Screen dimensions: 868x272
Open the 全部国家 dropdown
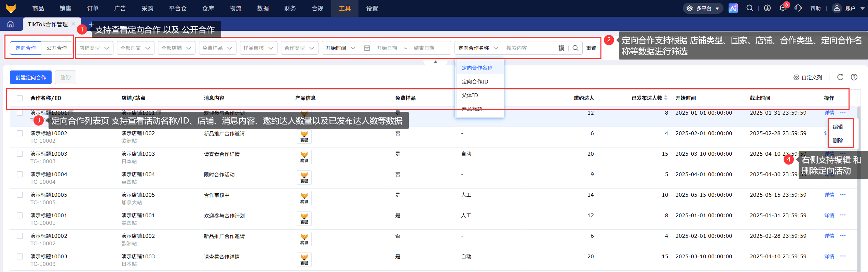pyautogui.click(x=135, y=48)
